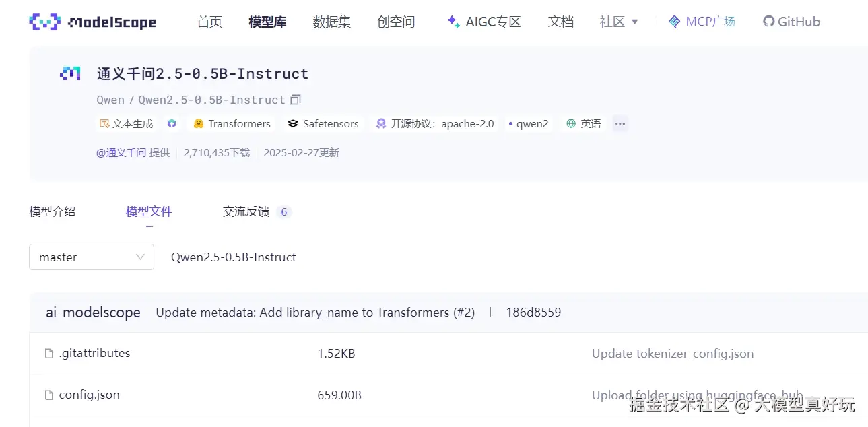Click the 1.52KB file size
868x427 pixels.
(336, 354)
